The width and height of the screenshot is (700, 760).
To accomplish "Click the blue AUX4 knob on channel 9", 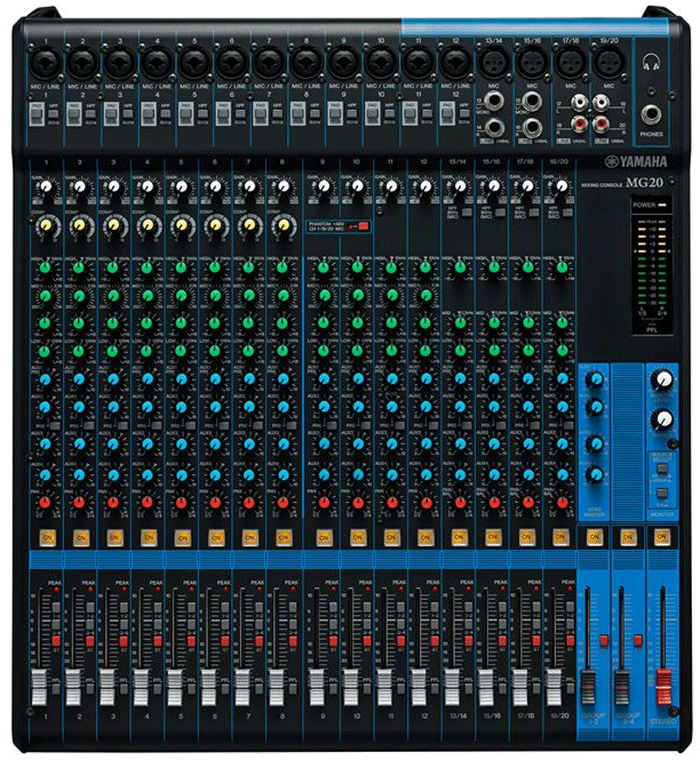I will click(x=323, y=474).
